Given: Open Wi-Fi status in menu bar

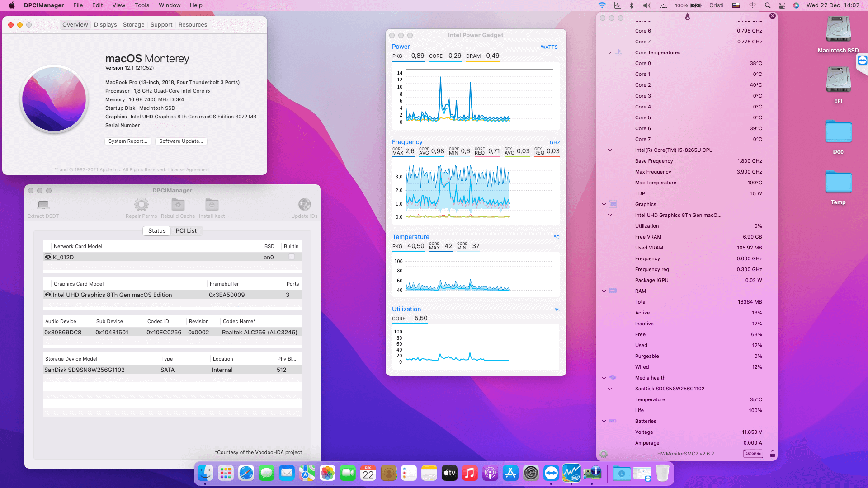Looking at the screenshot, I should click(x=602, y=5).
